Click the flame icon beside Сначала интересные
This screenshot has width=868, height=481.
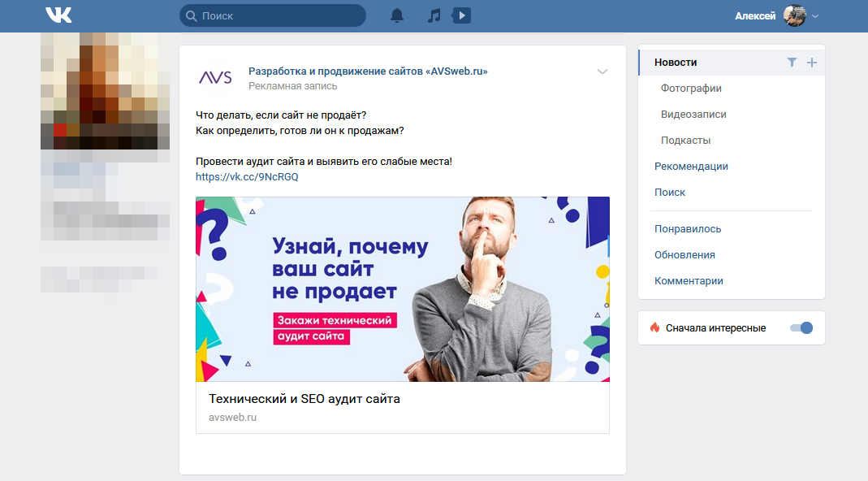tap(655, 327)
